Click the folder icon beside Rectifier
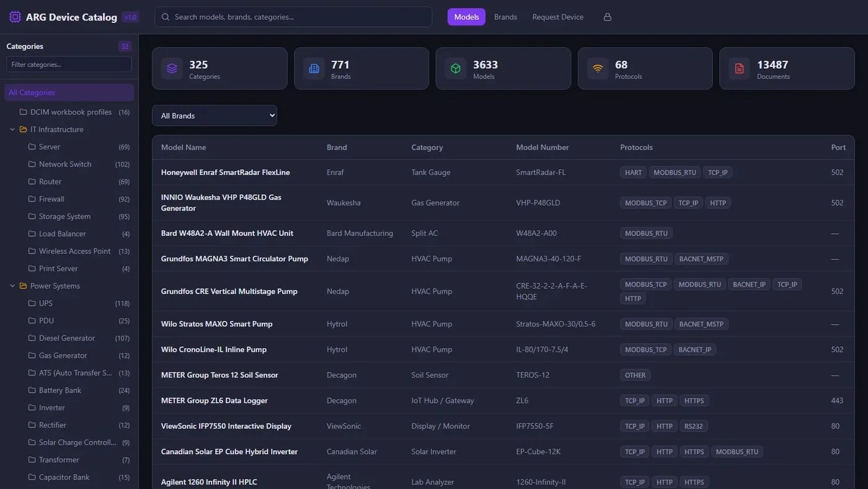868x489 pixels. (32, 425)
